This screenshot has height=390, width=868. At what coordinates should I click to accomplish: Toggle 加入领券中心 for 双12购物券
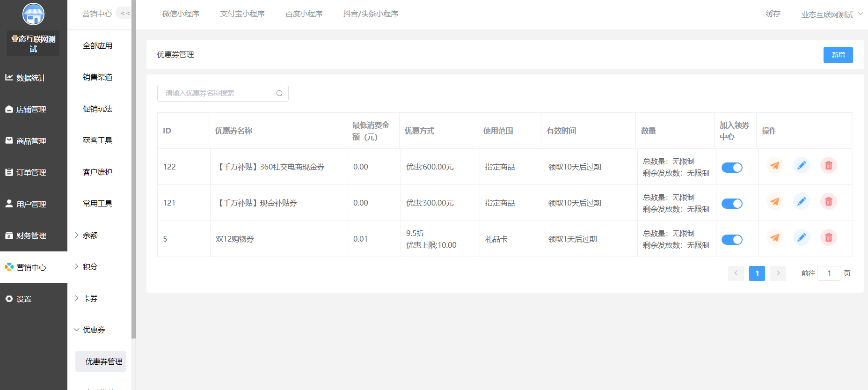point(732,240)
